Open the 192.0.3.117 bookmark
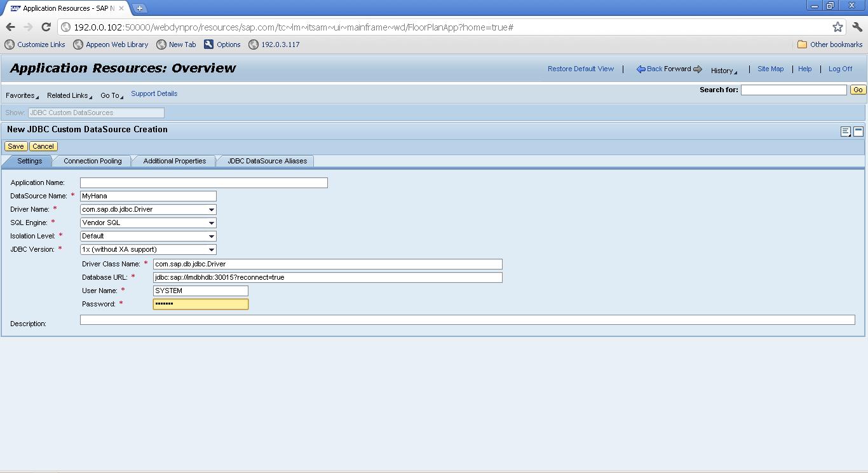The height and width of the screenshot is (473, 868). point(274,45)
